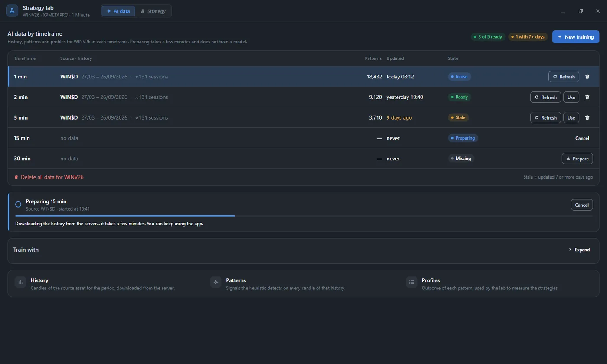Cancel in the Preparing 15 min panel

[x=581, y=205]
